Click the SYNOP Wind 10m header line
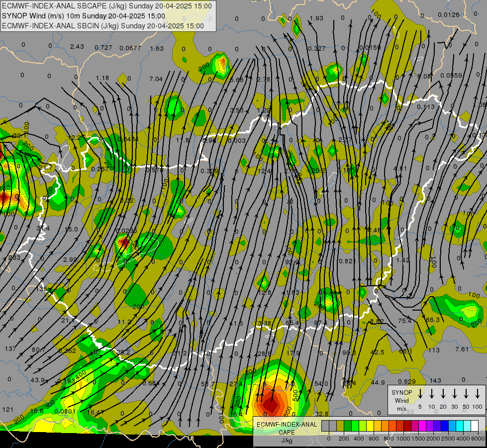Viewport: 487px width, 448px height. (84, 16)
